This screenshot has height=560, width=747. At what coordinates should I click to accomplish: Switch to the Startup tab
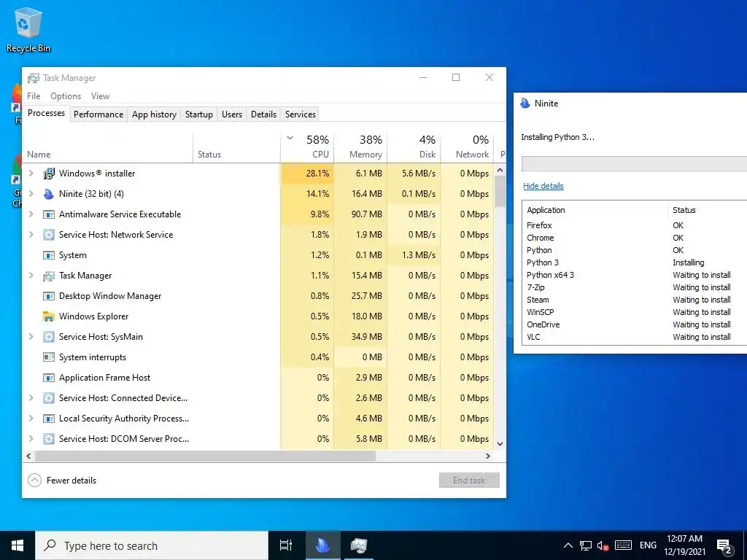(198, 114)
